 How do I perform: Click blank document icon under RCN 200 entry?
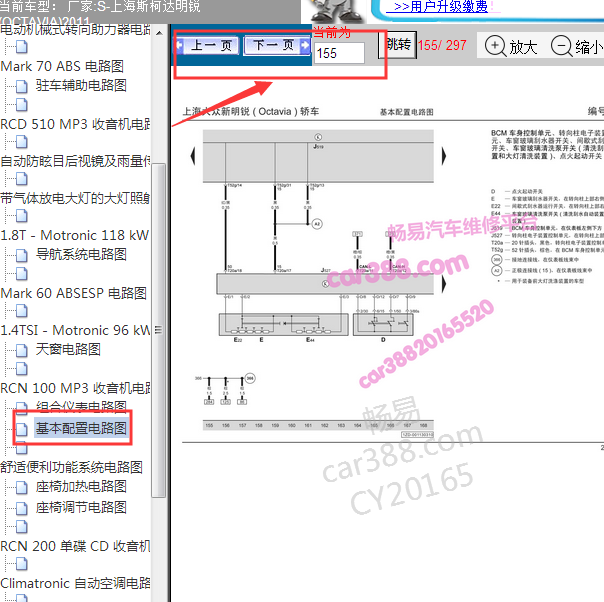pyautogui.click(x=22, y=563)
